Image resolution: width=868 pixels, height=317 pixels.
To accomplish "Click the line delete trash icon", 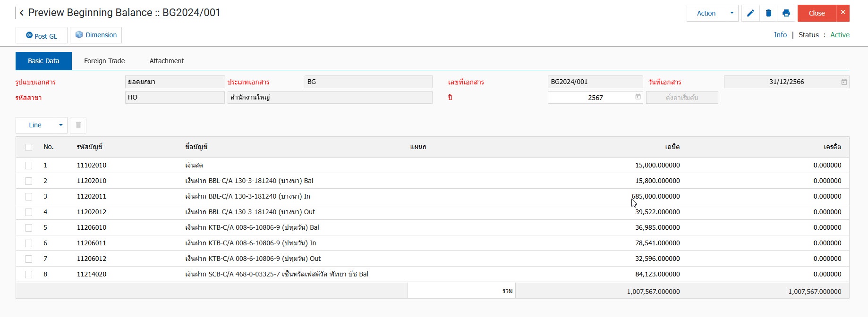I will coord(78,125).
